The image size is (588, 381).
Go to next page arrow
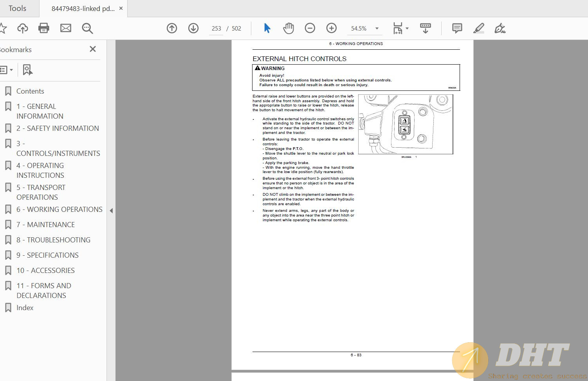193,28
